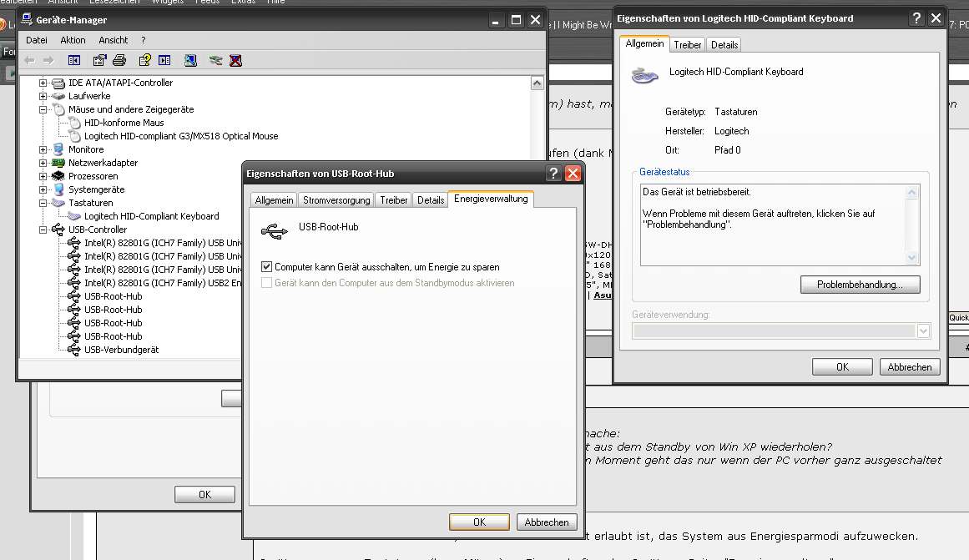Open the ? help menu in Geräte-Manager
The height and width of the screenshot is (560, 969).
click(144, 40)
